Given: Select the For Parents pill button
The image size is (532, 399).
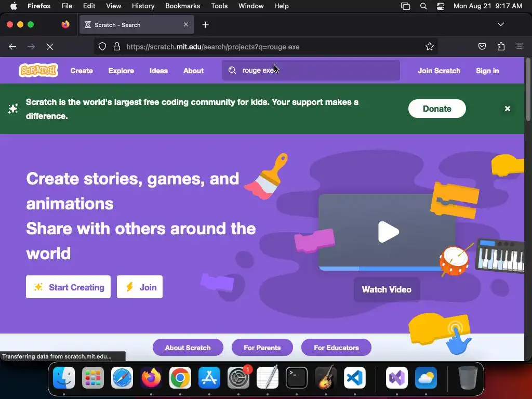Looking at the screenshot, I should coord(262,348).
